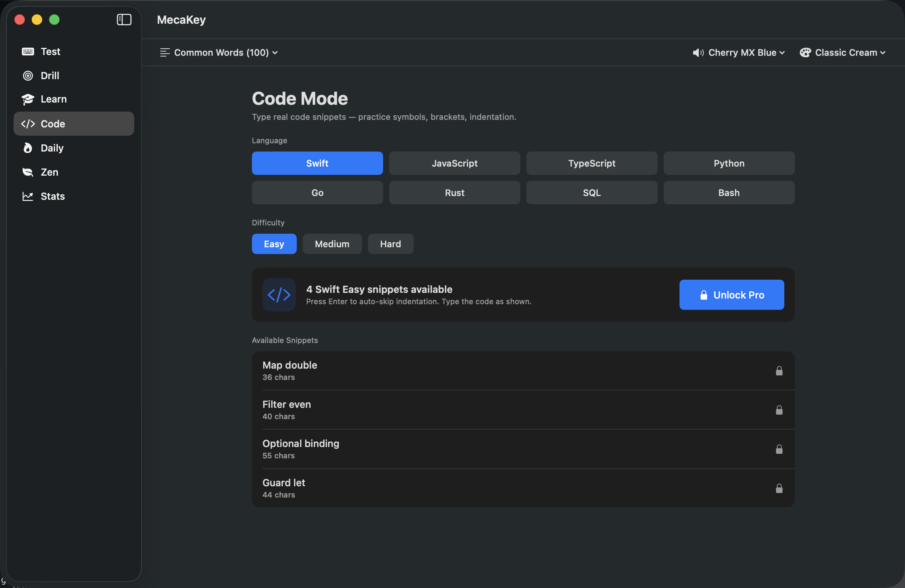This screenshot has height=588, width=905.
Task: Select the Code sidebar item
Action: (74, 124)
